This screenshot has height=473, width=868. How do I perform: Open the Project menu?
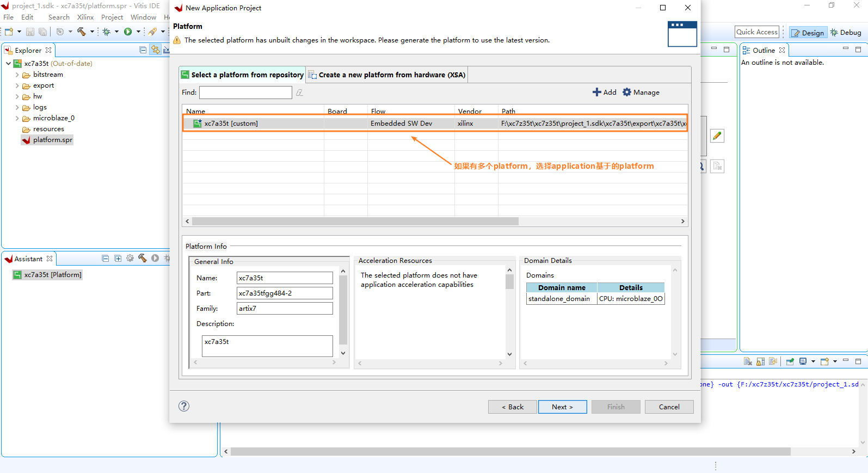tap(112, 17)
